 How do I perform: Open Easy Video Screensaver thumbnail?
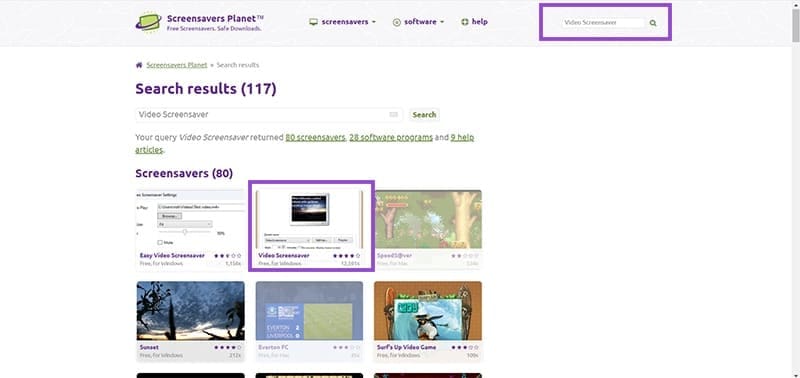click(x=190, y=219)
